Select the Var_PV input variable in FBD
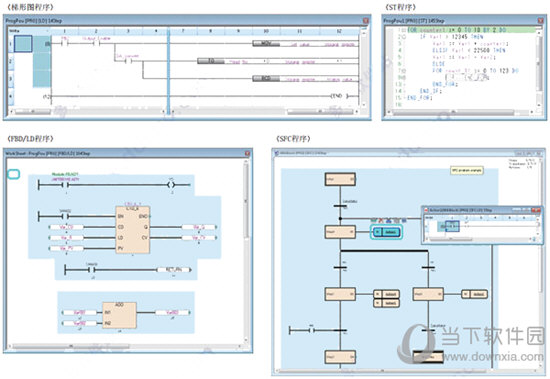The height and width of the screenshot is (379, 550). point(66,248)
